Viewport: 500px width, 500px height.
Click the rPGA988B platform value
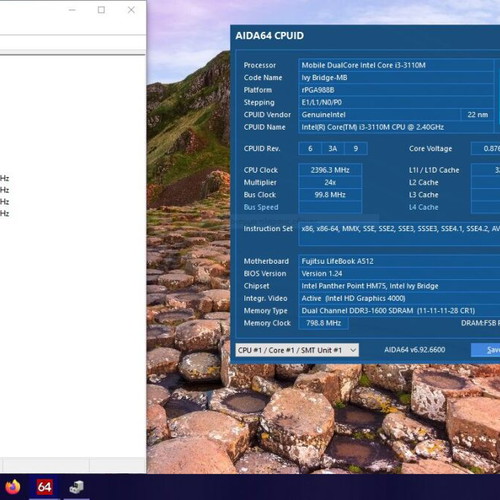396,90
